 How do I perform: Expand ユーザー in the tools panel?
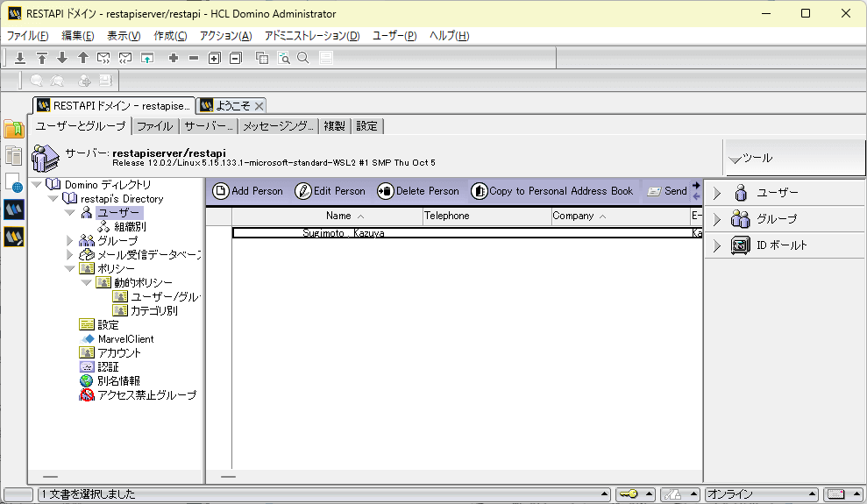point(717,193)
